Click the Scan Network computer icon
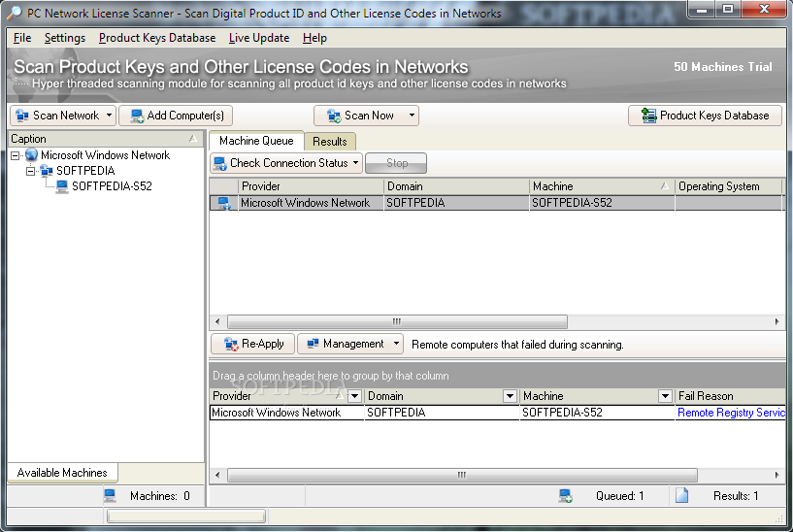793x532 pixels. click(x=22, y=116)
